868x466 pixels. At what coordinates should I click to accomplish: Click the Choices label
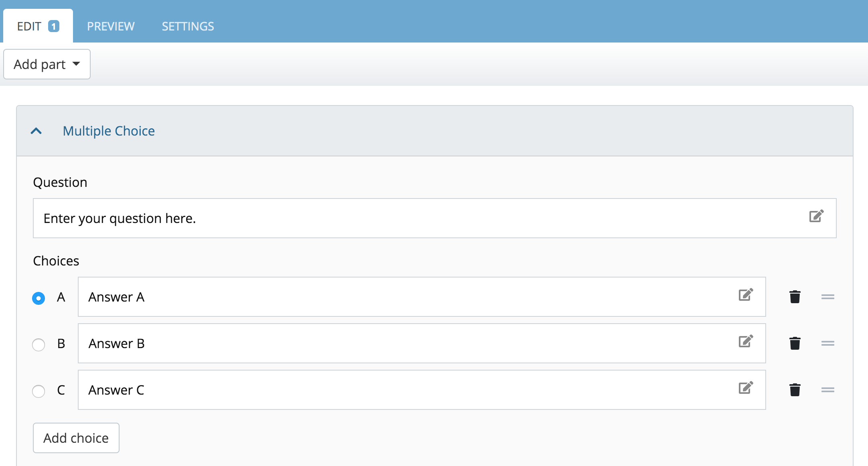click(x=56, y=261)
